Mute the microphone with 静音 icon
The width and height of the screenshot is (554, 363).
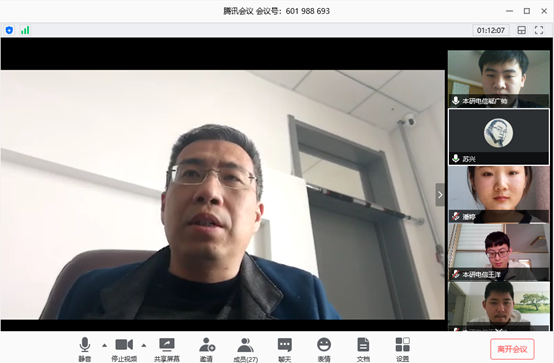[x=84, y=349]
